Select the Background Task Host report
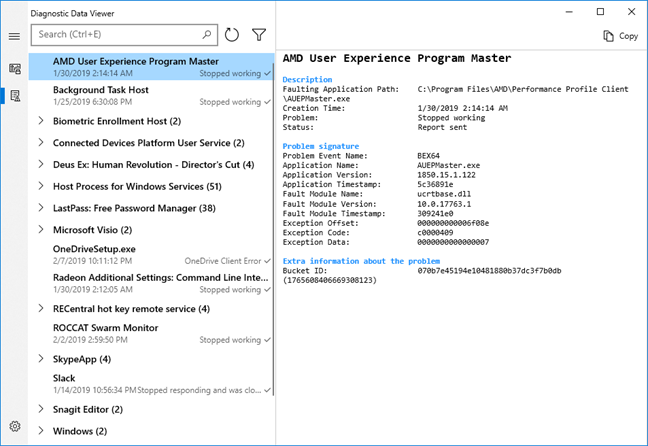The height and width of the screenshot is (446, 648). [x=151, y=95]
